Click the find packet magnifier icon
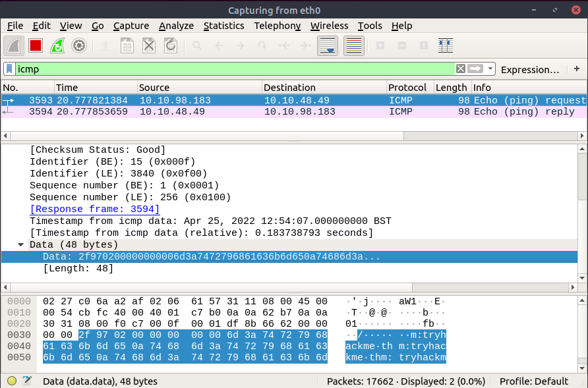The height and width of the screenshot is (388, 588). [x=197, y=45]
